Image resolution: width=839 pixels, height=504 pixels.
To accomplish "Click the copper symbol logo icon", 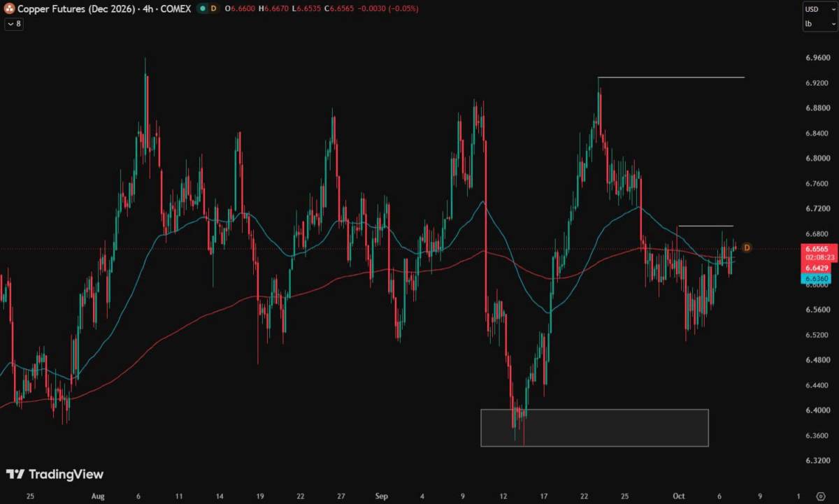I will [x=10, y=9].
